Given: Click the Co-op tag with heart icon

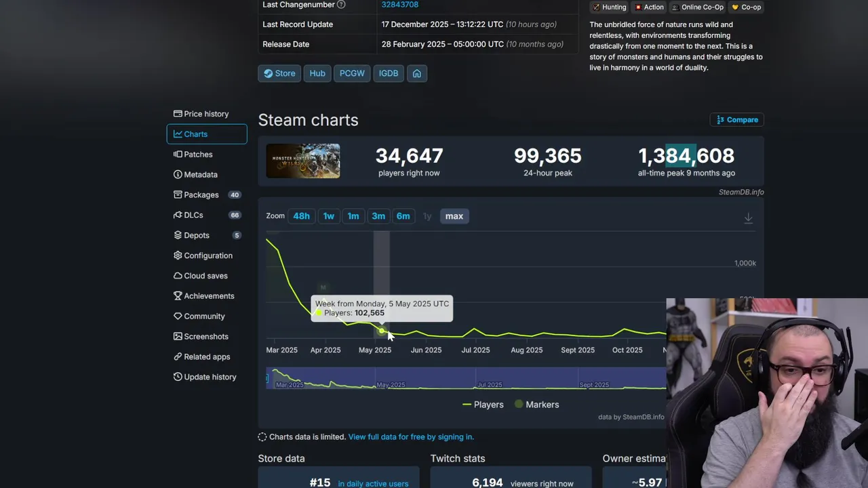Looking at the screenshot, I should click(x=746, y=7).
